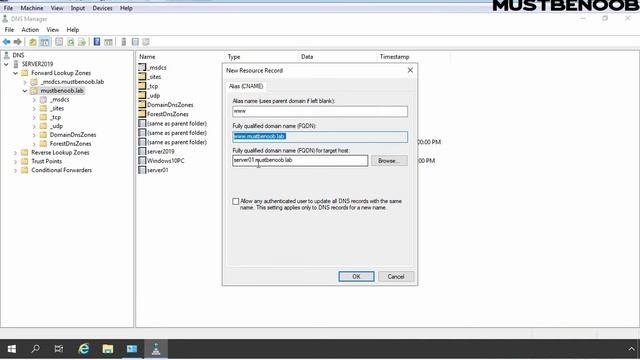
Task: Click the action pane toolbar icon right of Help
Action: pyautogui.click(x=108, y=42)
